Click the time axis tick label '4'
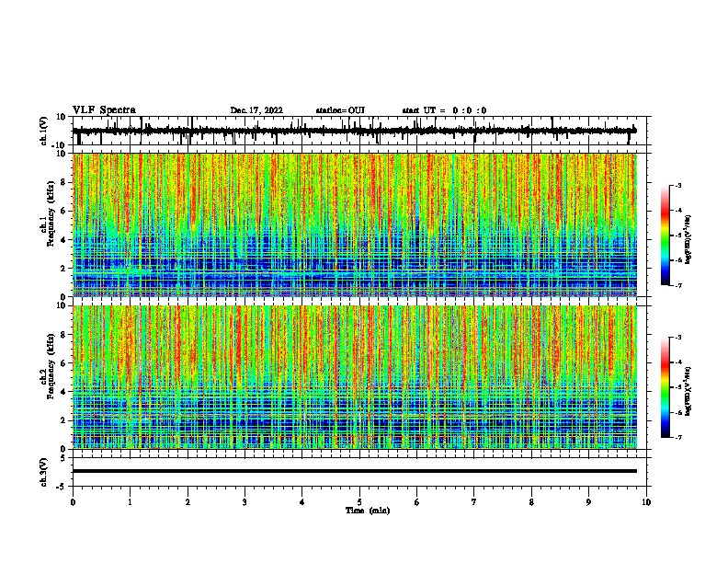The image size is (728, 563). [302, 502]
